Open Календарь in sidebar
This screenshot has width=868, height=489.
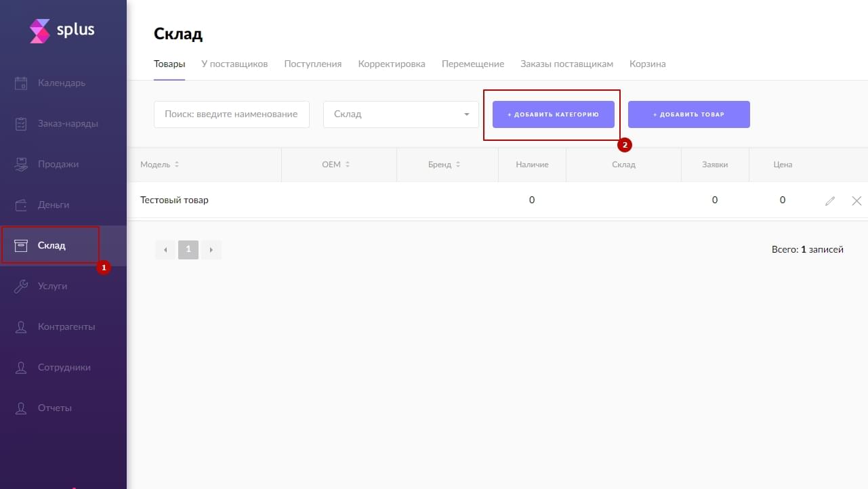[x=62, y=83]
